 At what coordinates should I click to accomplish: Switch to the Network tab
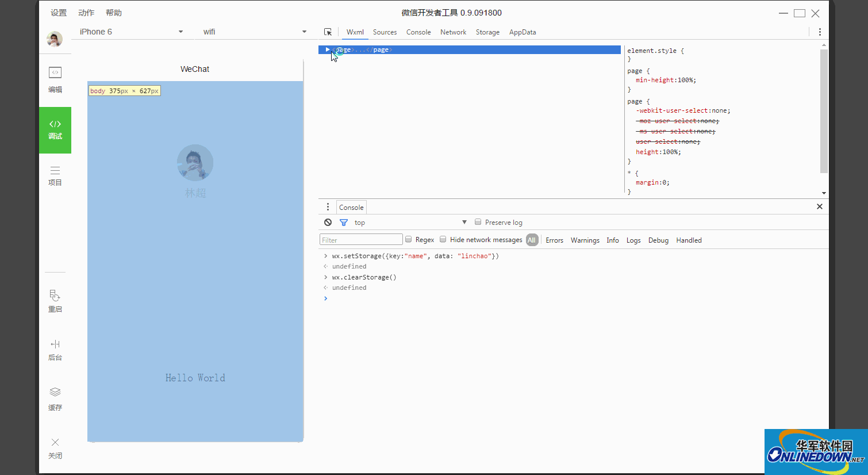pyautogui.click(x=453, y=32)
